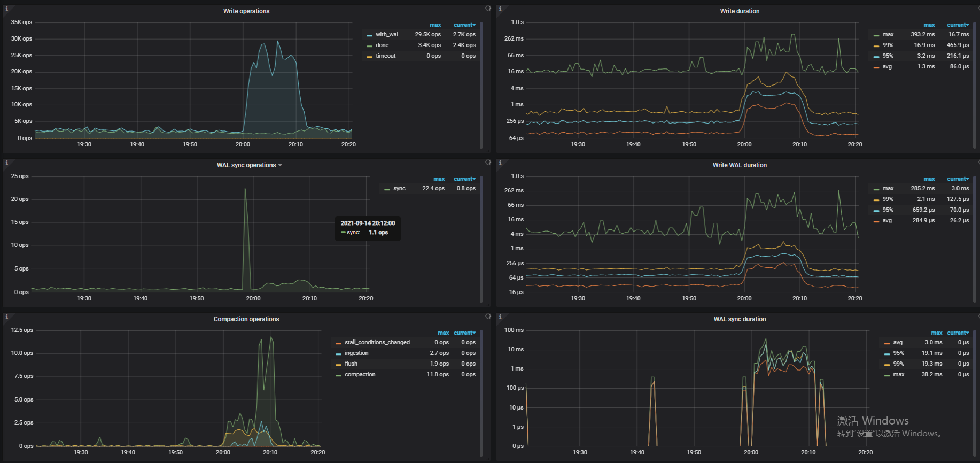Click the loading spinner on Write operations panel
980x463 pixels.
coord(488,9)
